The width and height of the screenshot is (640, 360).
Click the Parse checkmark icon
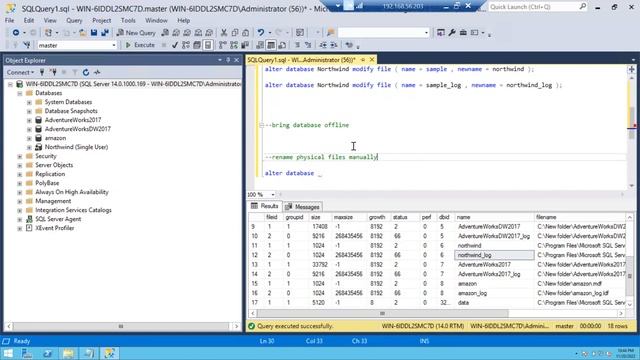(175, 45)
